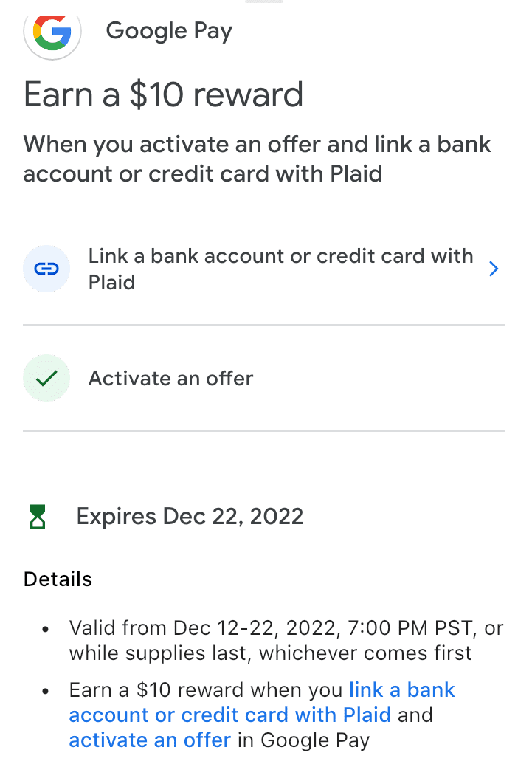Click the Valid from Dec 12-22 bullet text
The height and width of the screenshot is (767, 532).
[286, 628]
